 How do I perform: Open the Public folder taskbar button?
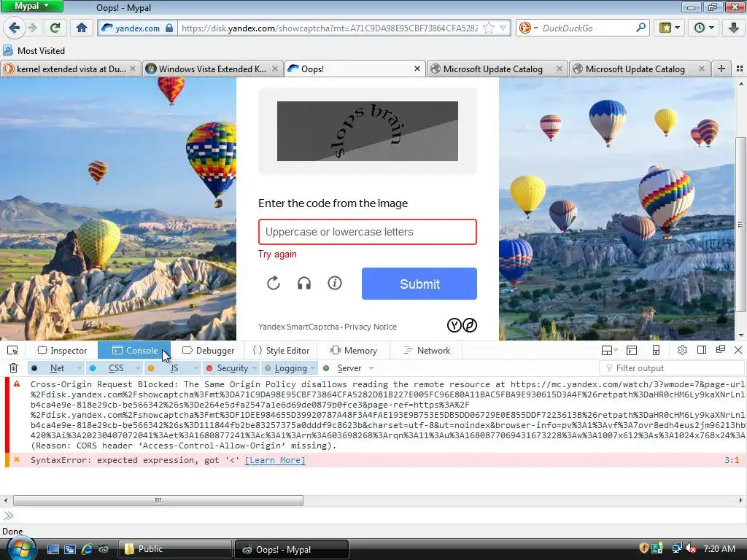pyautogui.click(x=174, y=549)
